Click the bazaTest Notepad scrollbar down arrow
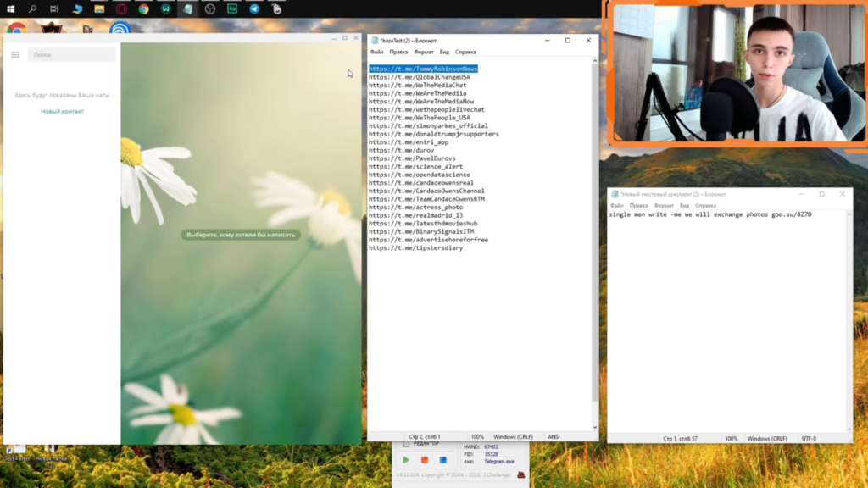Screen dimensions: 868x488 tap(595, 427)
